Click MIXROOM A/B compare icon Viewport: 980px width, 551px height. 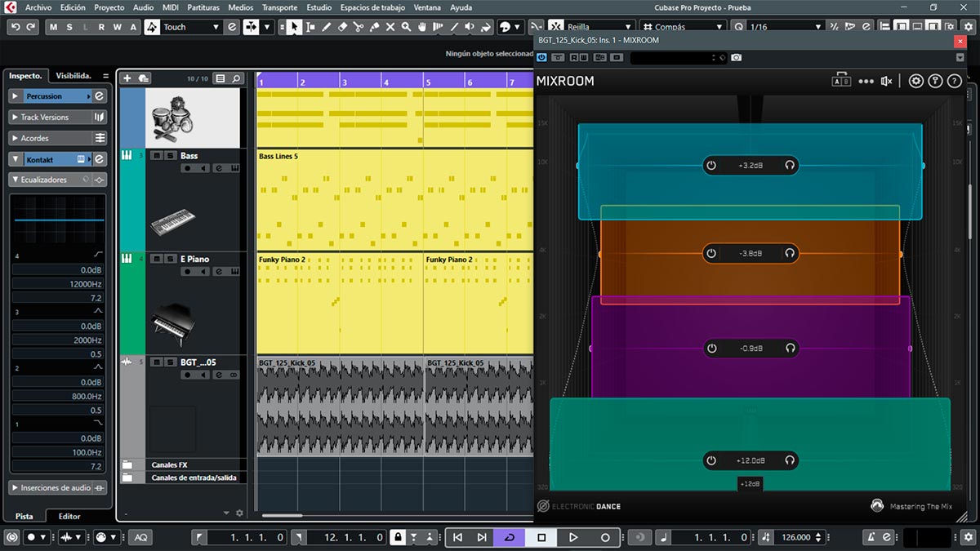click(841, 80)
